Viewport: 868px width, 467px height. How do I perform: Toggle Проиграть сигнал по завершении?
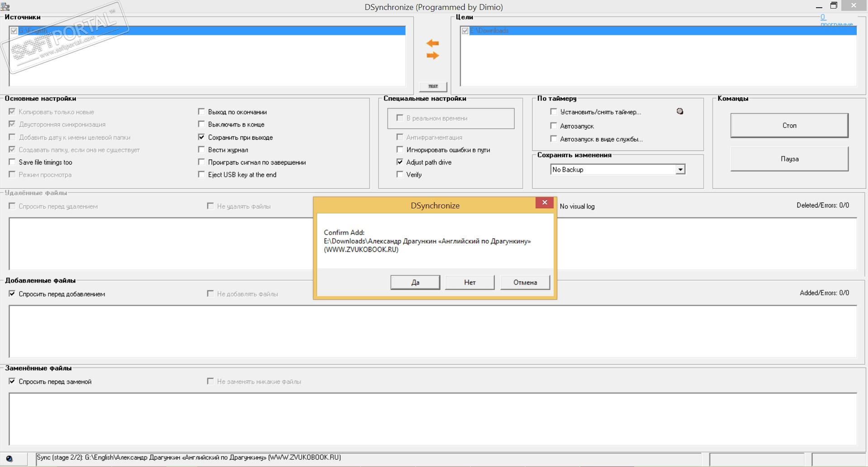(202, 162)
